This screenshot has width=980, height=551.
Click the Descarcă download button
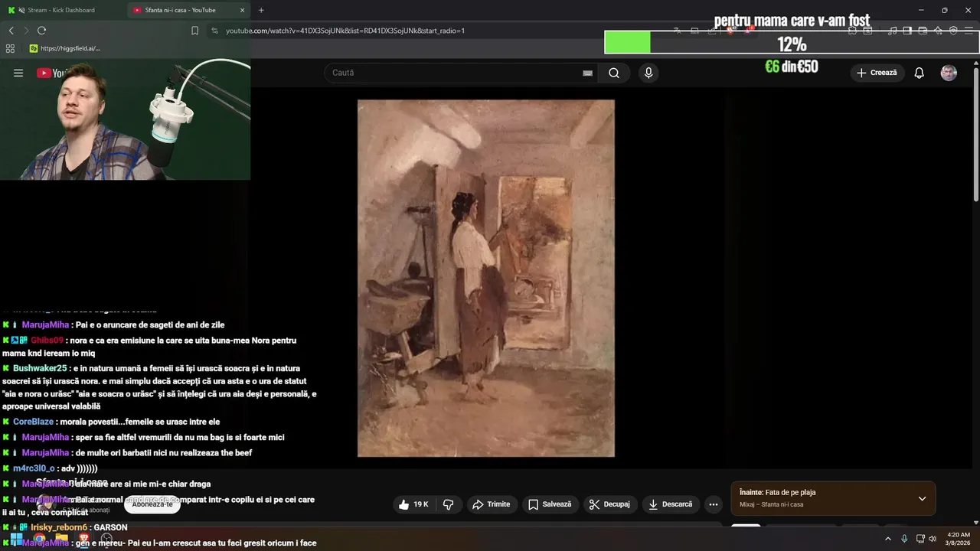[670, 504]
